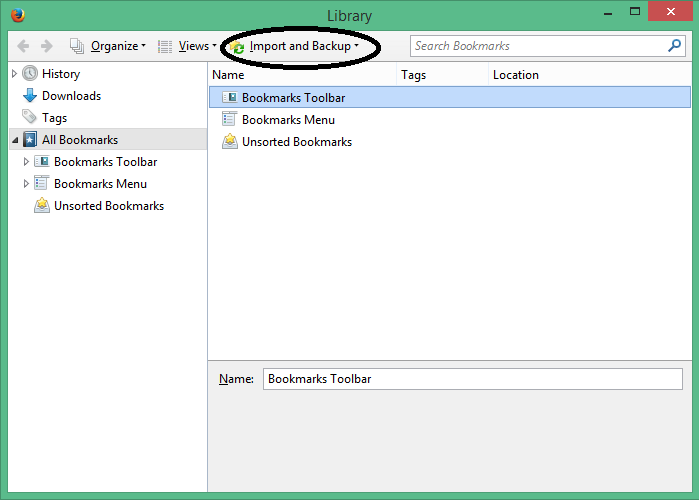Click Unsorted Bookmarks icon in the list
This screenshot has width=699, height=500.
click(x=230, y=141)
